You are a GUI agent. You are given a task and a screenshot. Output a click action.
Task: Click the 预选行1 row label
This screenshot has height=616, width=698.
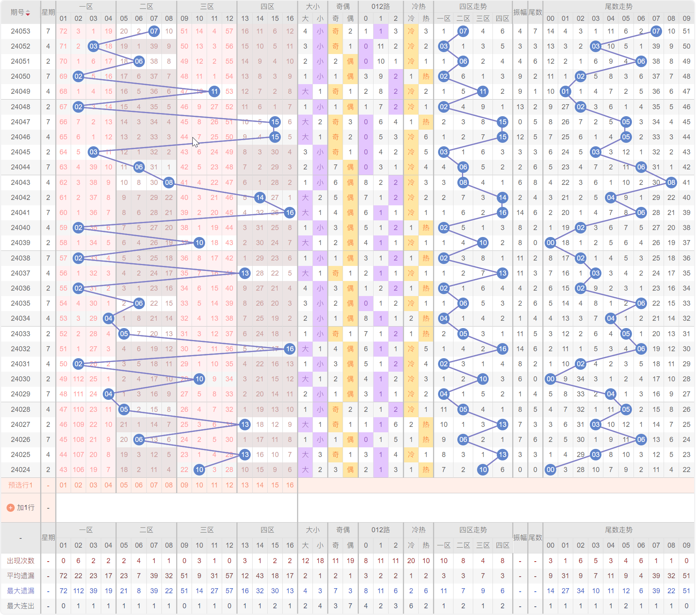point(20,485)
